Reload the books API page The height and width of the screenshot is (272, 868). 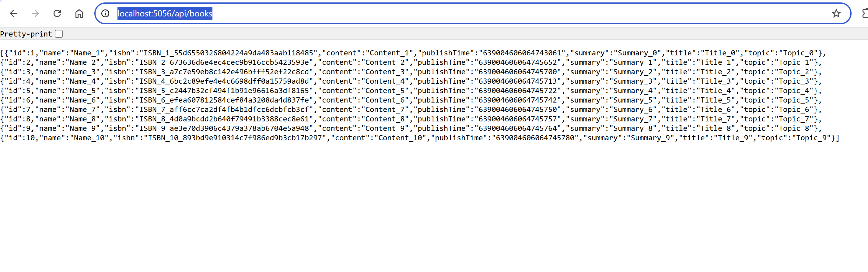pyautogui.click(x=57, y=13)
